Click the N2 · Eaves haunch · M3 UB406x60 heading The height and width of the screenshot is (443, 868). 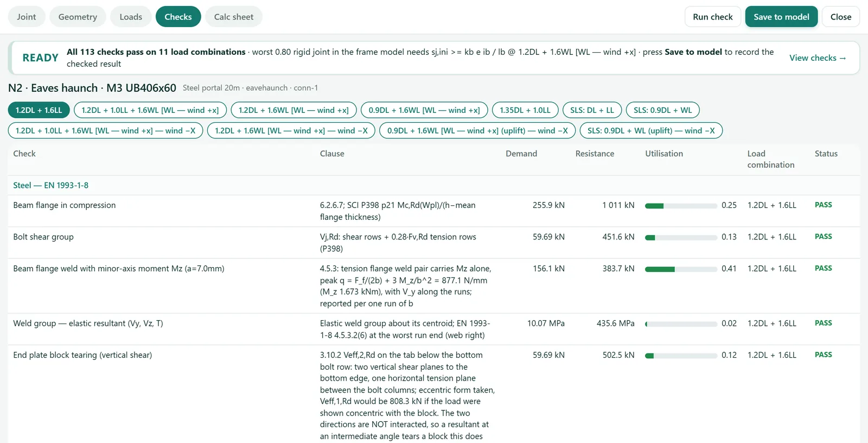tap(92, 88)
